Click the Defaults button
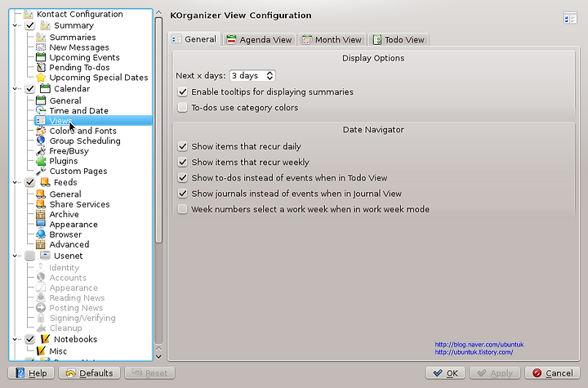 [x=89, y=373]
